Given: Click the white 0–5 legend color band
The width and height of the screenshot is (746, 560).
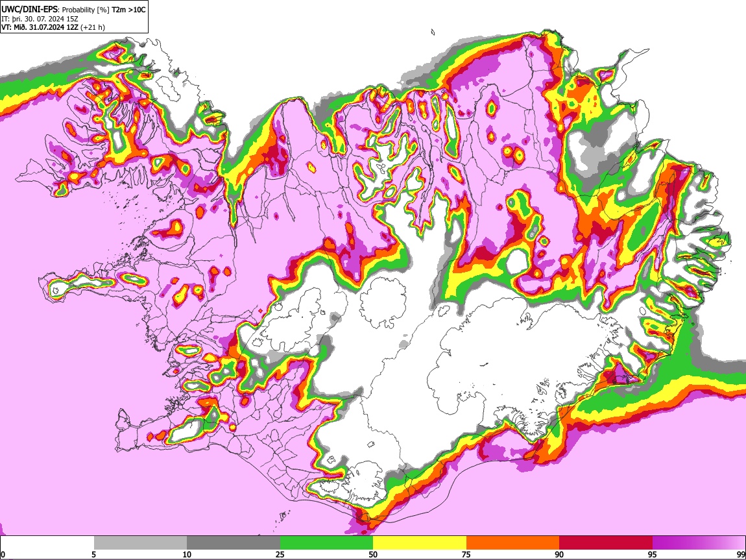Looking at the screenshot, I should [x=47, y=543].
